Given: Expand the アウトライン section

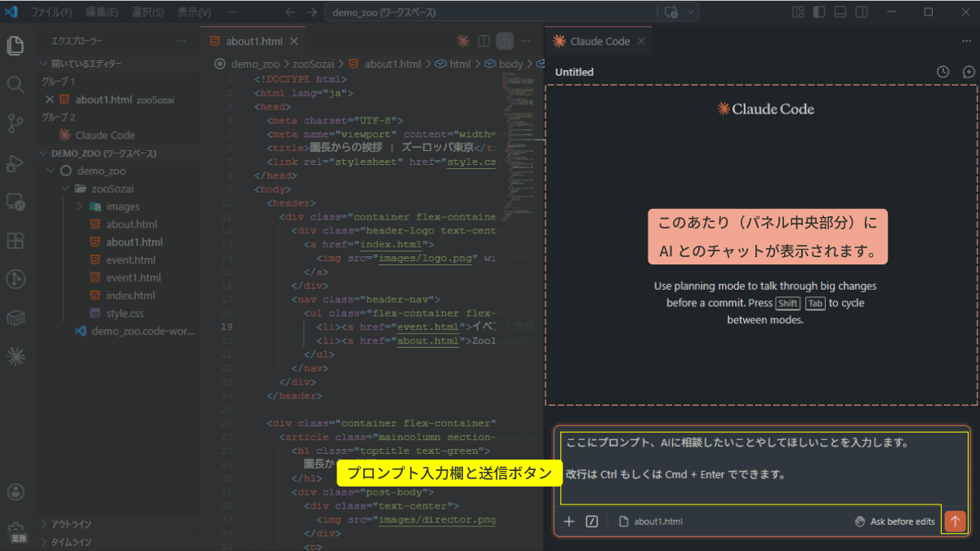Looking at the screenshot, I should (71, 524).
